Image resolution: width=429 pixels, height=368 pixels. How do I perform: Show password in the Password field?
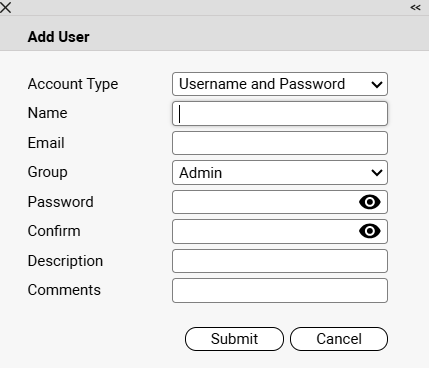point(370,202)
